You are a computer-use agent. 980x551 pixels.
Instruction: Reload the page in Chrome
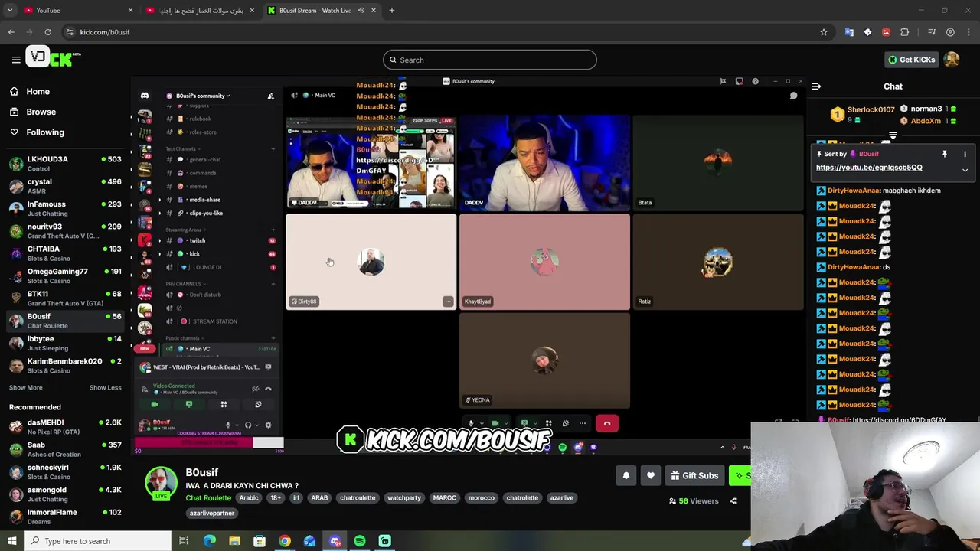tap(47, 32)
